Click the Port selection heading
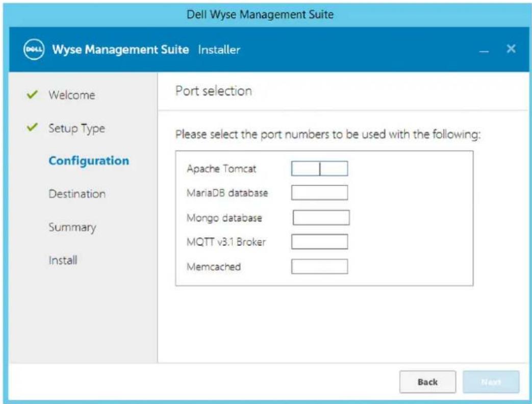The width and height of the screenshot is (532, 404). [214, 91]
